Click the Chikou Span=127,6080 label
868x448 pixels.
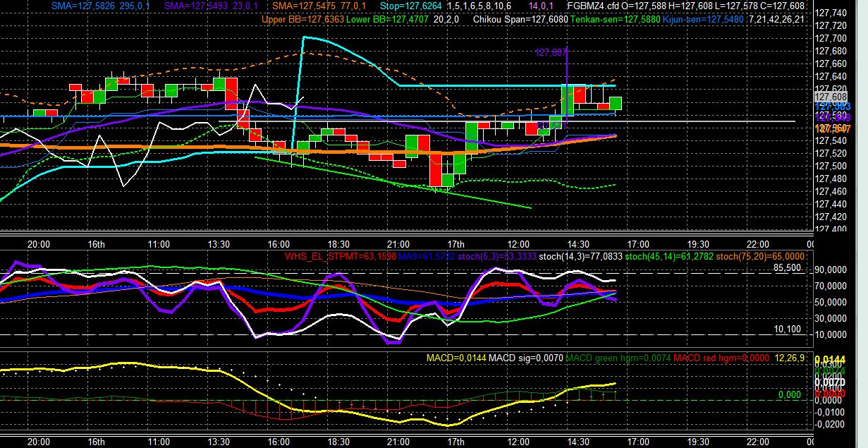tap(520, 19)
